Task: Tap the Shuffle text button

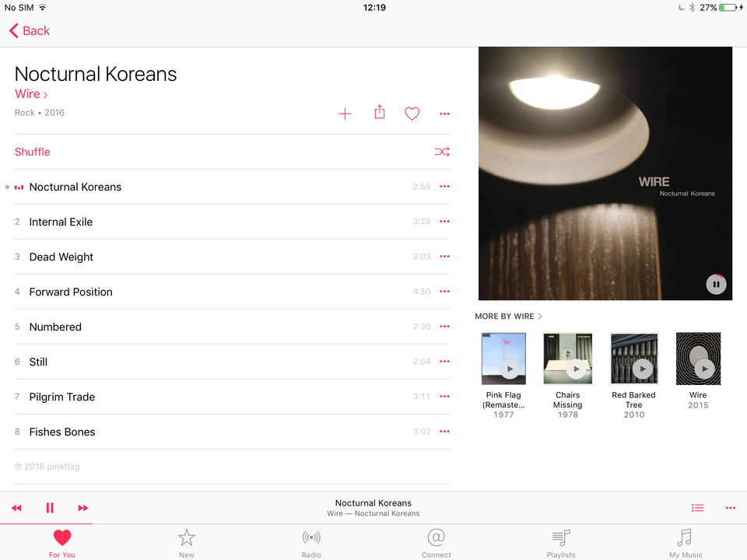Action: pos(33,152)
